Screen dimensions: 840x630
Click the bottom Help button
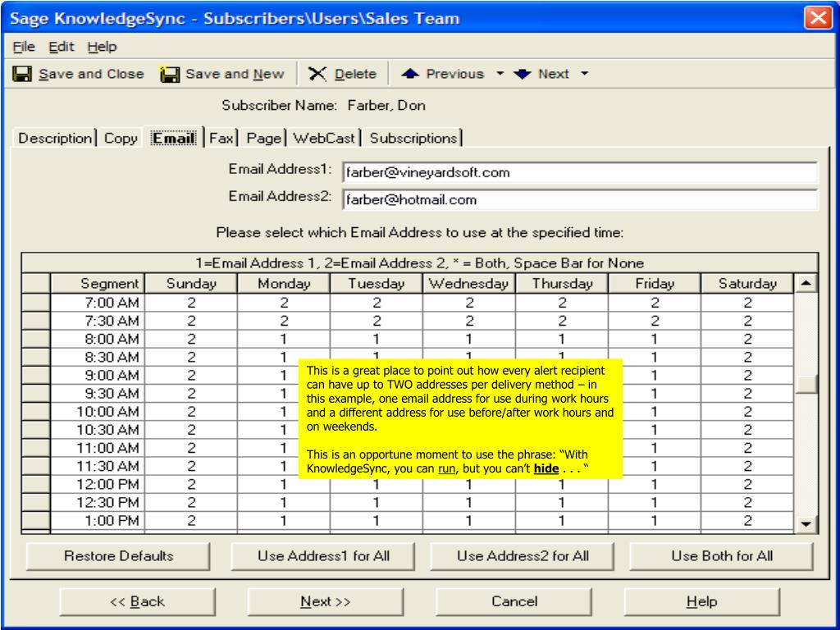click(702, 601)
